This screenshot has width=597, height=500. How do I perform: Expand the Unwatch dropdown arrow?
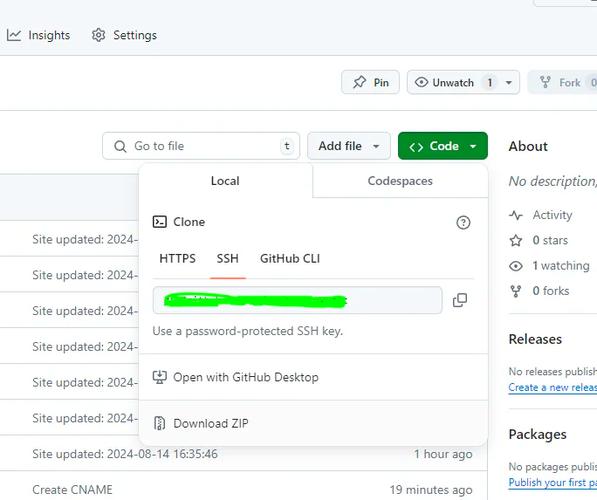[x=508, y=82]
